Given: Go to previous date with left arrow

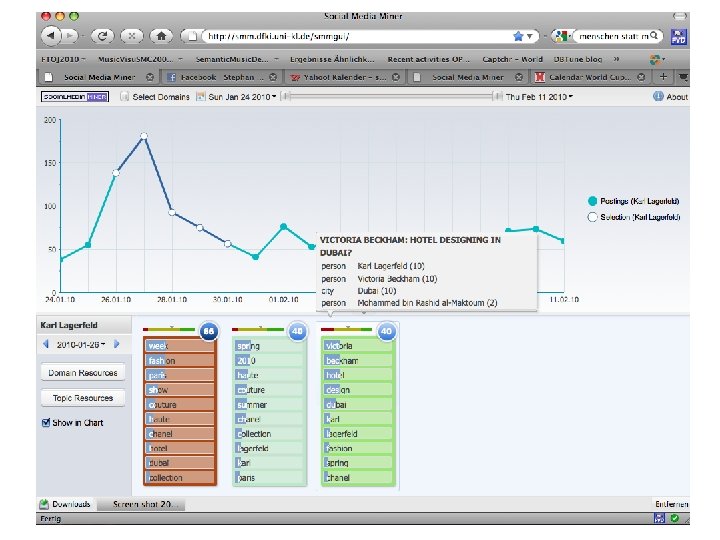Looking at the screenshot, I should tap(45, 343).
